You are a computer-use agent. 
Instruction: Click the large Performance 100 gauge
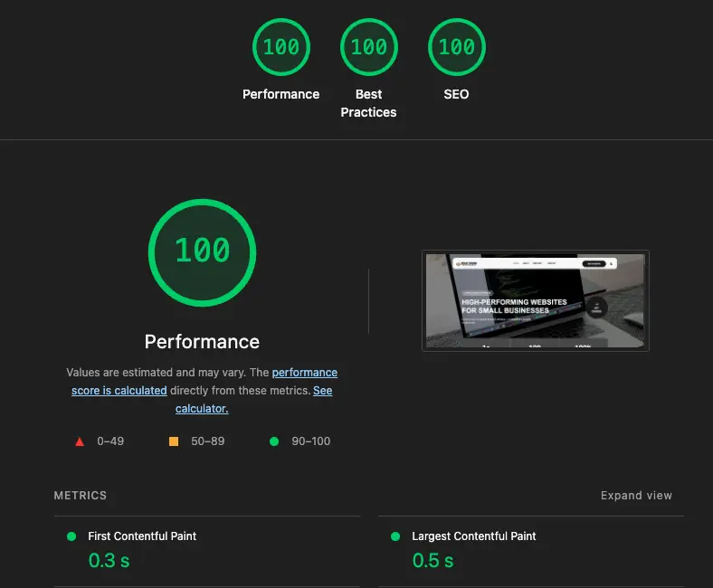point(202,251)
